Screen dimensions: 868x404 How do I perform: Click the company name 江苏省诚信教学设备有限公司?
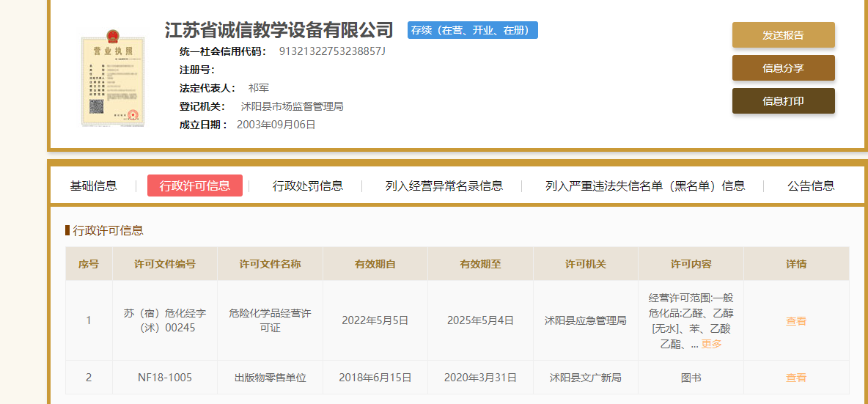click(279, 30)
